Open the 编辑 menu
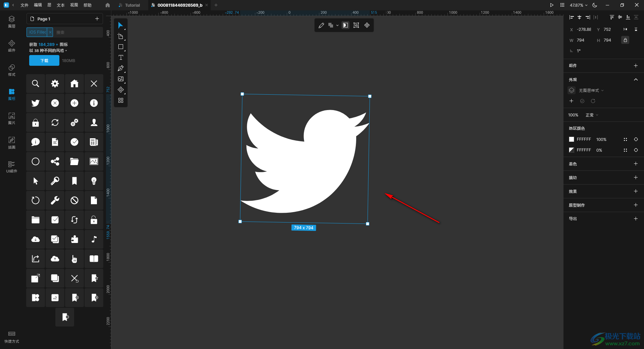The width and height of the screenshot is (644, 349). pyautogui.click(x=38, y=5)
